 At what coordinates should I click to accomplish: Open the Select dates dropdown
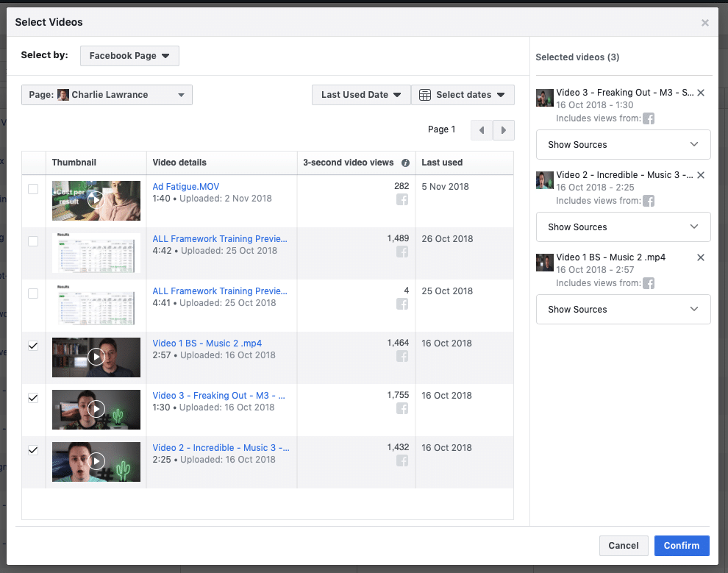coord(463,95)
